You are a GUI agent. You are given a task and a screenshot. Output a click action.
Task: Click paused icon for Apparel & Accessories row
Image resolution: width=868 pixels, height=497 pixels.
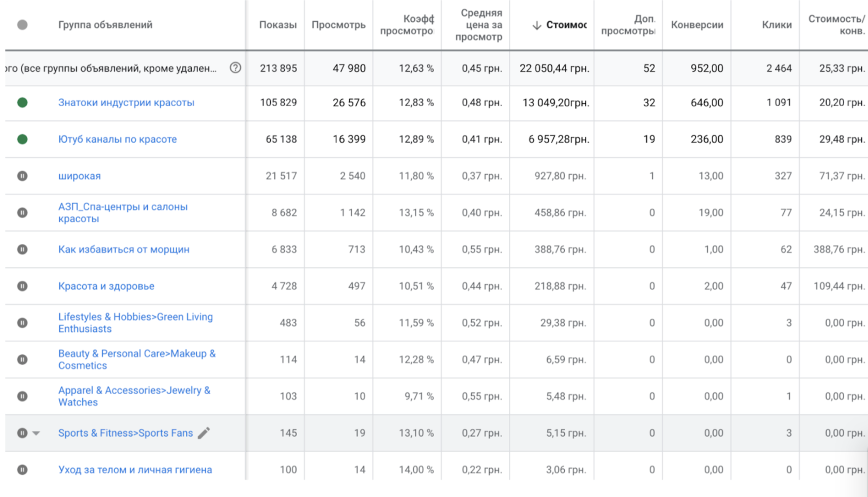tap(22, 396)
